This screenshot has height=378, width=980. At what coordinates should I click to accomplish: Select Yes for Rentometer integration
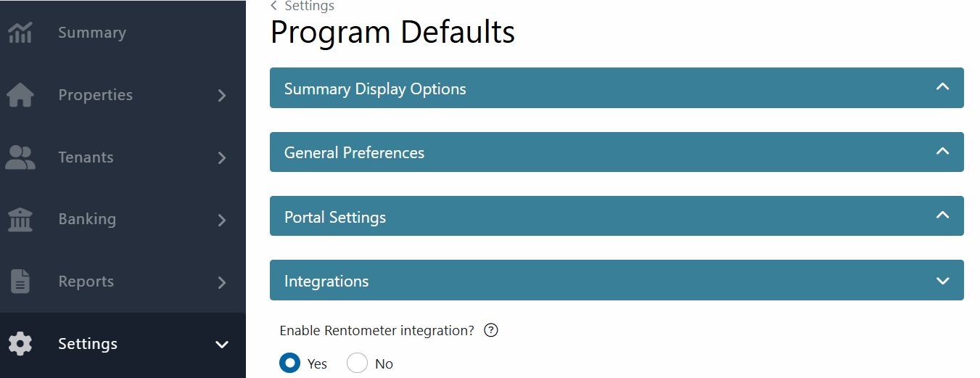(x=290, y=363)
